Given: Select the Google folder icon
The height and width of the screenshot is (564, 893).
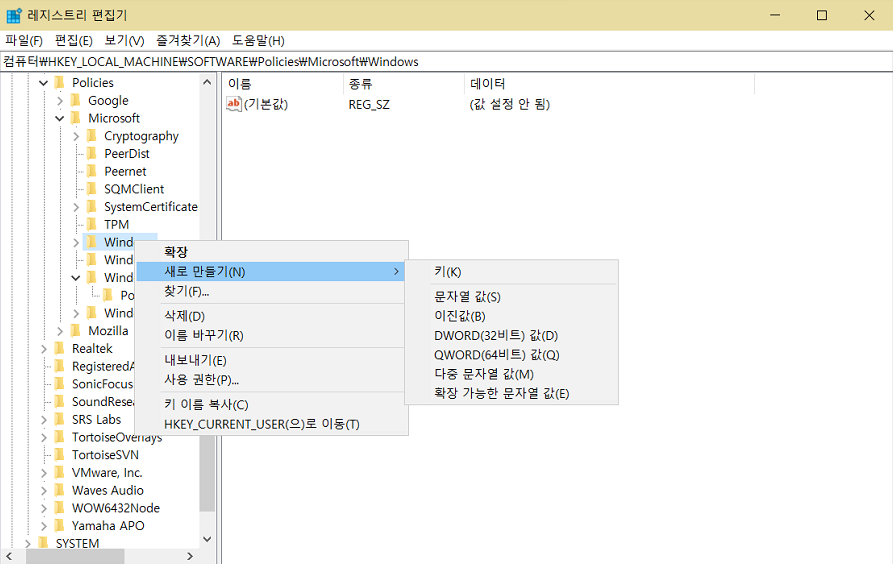Looking at the screenshot, I should pyautogui.click(x=76, y=100).
